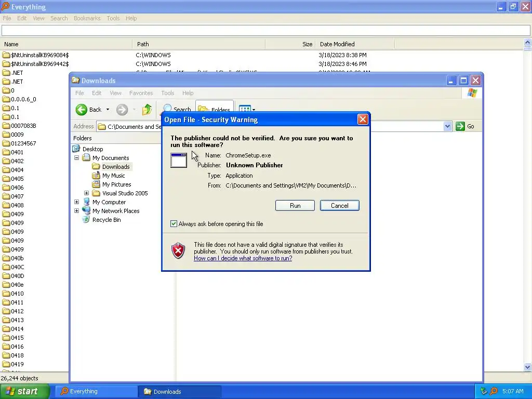Click the address bar path field
532x399 pixels.
click(x=274, y=127)
